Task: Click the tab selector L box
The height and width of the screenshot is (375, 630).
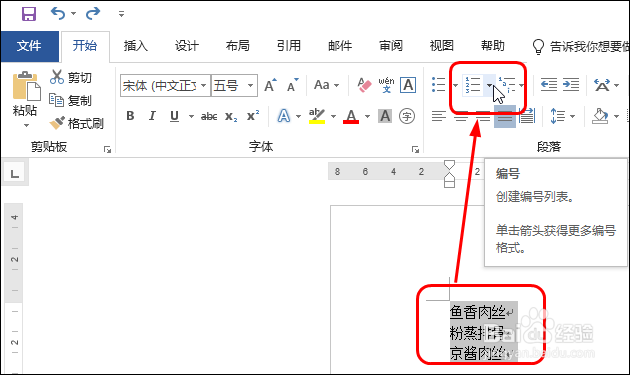Action: 15,173
